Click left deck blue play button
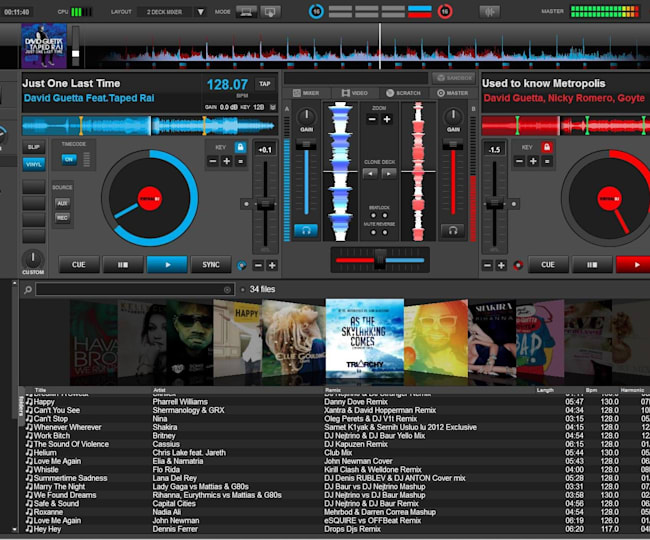 [x=167, y=264]
